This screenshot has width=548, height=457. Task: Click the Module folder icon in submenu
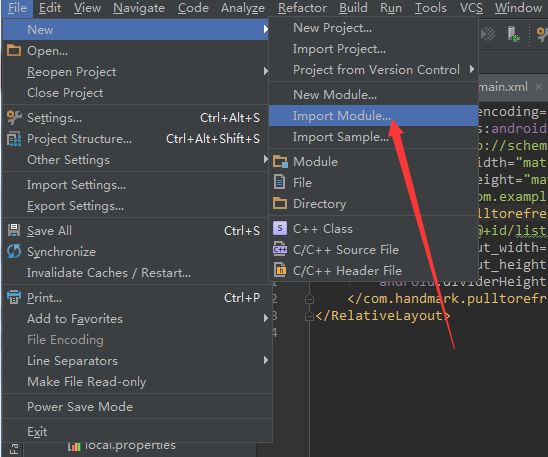280,162
